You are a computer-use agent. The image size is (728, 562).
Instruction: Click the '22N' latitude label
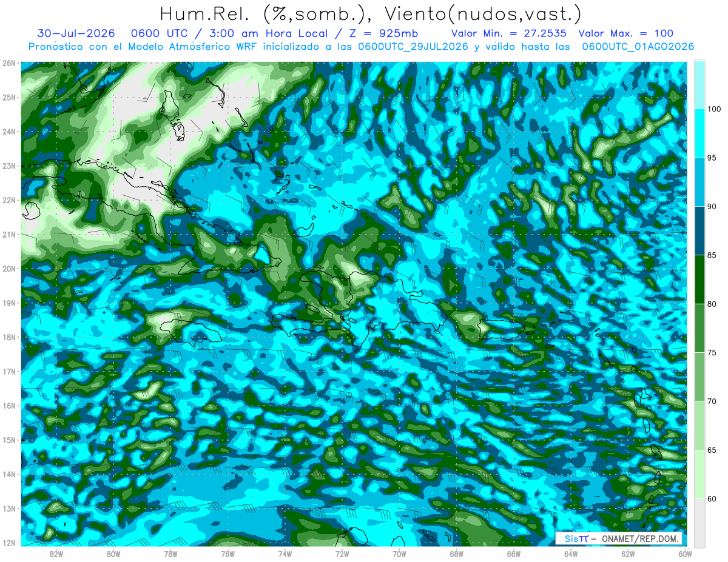(x=9, y=200)
